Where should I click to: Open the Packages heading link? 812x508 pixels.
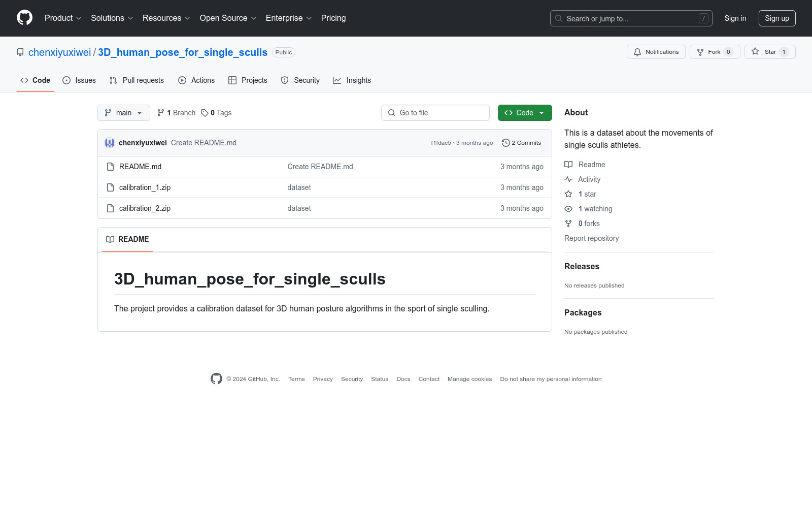point(583,313)
